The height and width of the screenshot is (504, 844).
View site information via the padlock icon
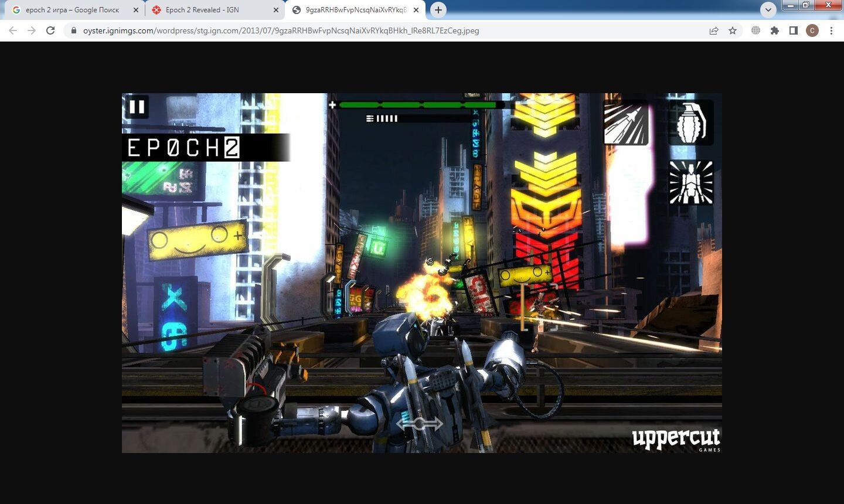click(x=73, y=30)
